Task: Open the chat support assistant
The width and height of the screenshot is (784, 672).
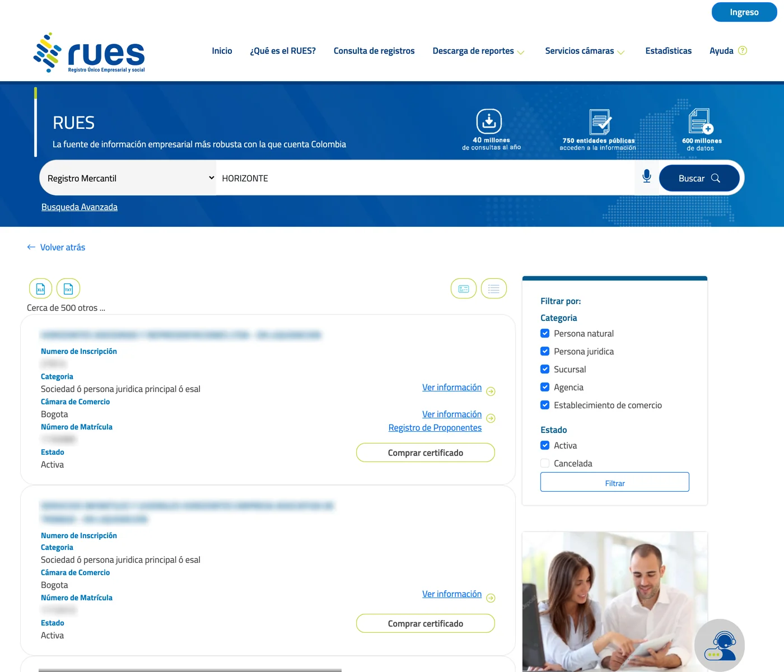Action: click(720, 645)
